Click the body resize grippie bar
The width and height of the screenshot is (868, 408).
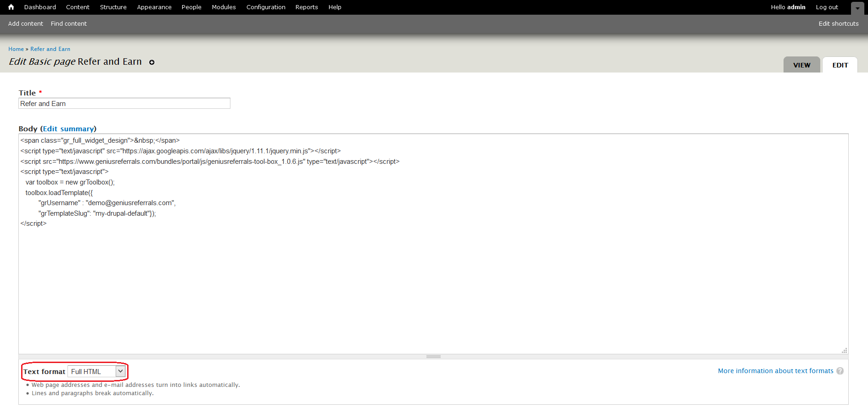pos(433,357)
